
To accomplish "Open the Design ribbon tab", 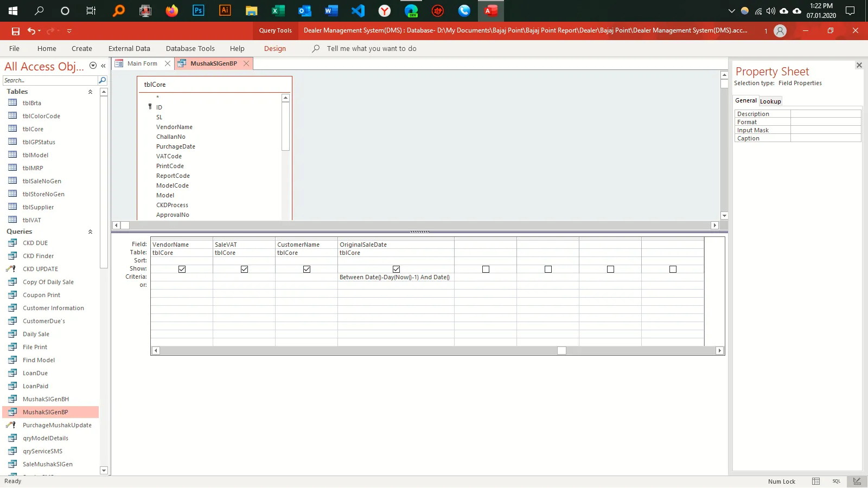I will pos(275,48).
